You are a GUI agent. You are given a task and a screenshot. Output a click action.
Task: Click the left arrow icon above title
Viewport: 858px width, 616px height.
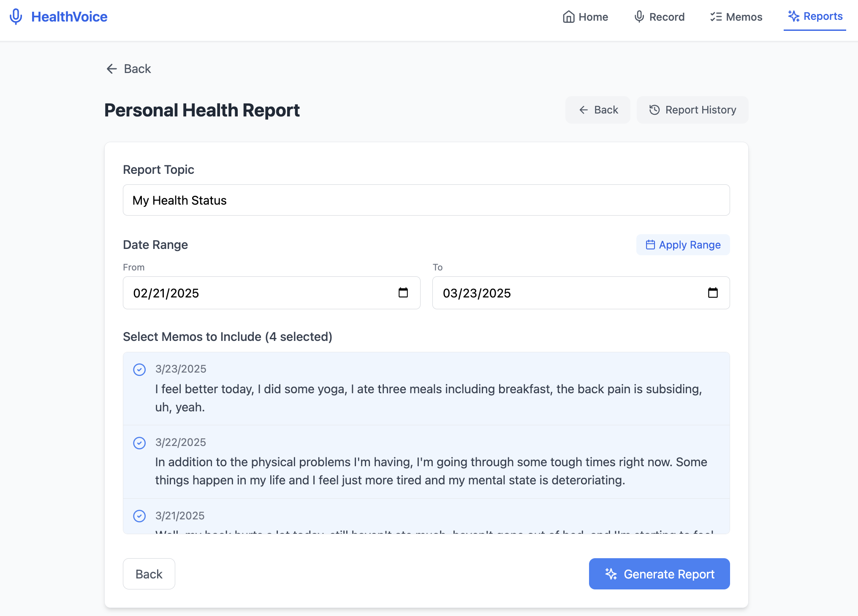coord(112,69)
